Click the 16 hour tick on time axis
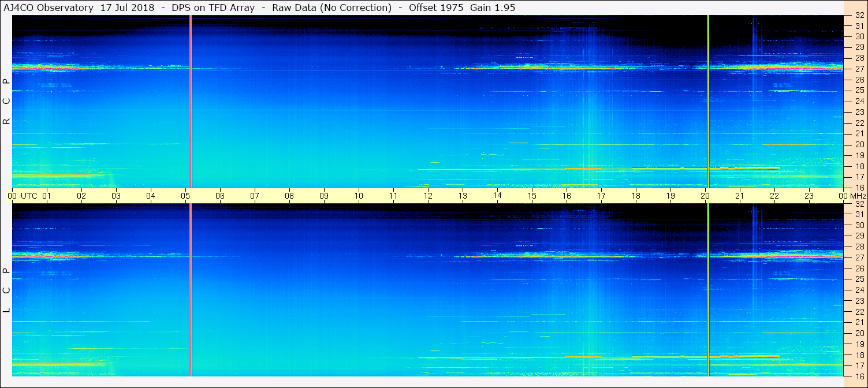Screen dimensions: 868x388 pos(567,196)
